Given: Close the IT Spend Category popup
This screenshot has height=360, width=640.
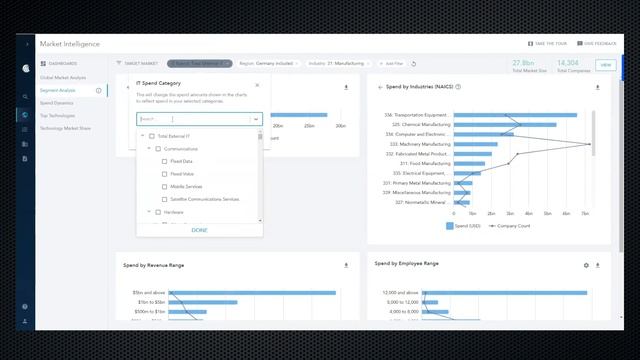Looking at the screenshot, I should pyautogui.click(x=257, y=85).
